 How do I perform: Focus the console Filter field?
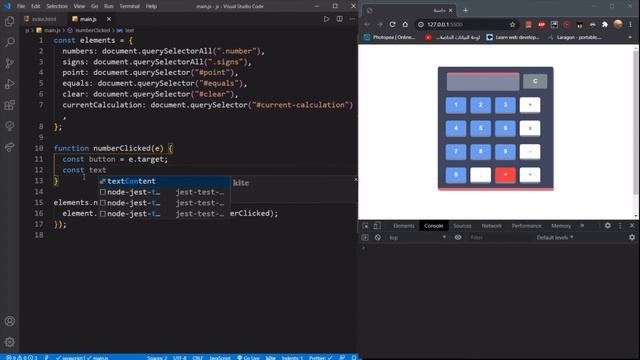coord(500,238)
